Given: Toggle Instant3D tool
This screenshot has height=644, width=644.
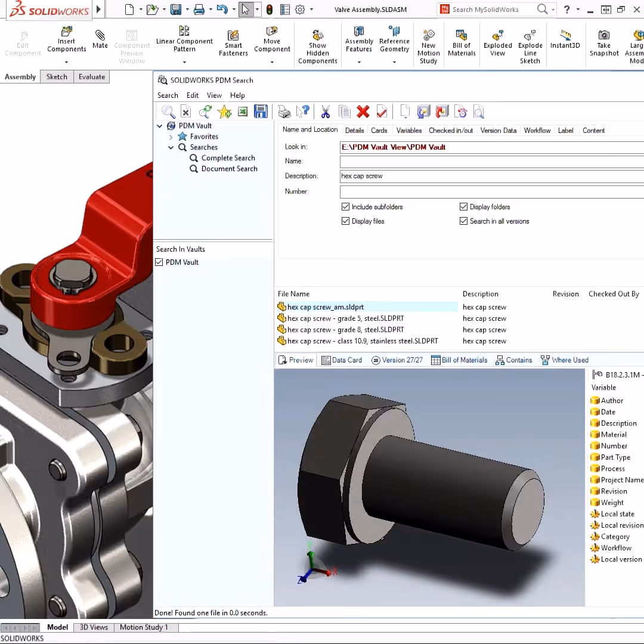Looking at the screenshot, I should coord(565,39).
